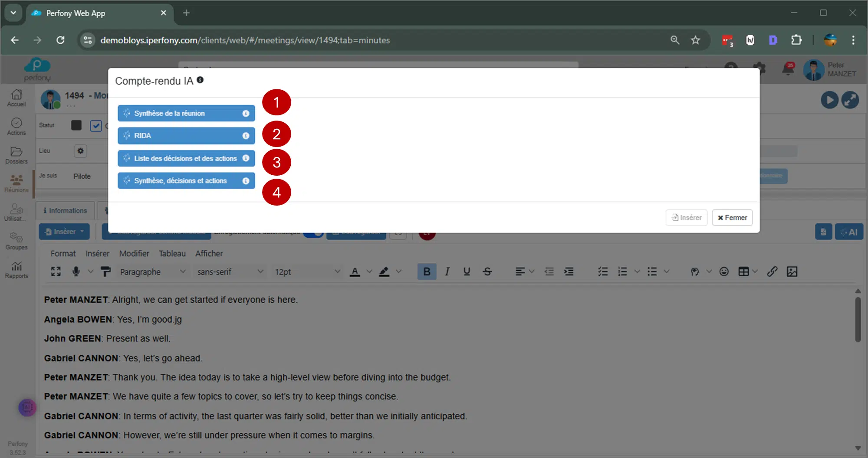Screen dimensions: 868x458
Task: Insert a link with the chain icon
Action: click(x=772, y=272)
